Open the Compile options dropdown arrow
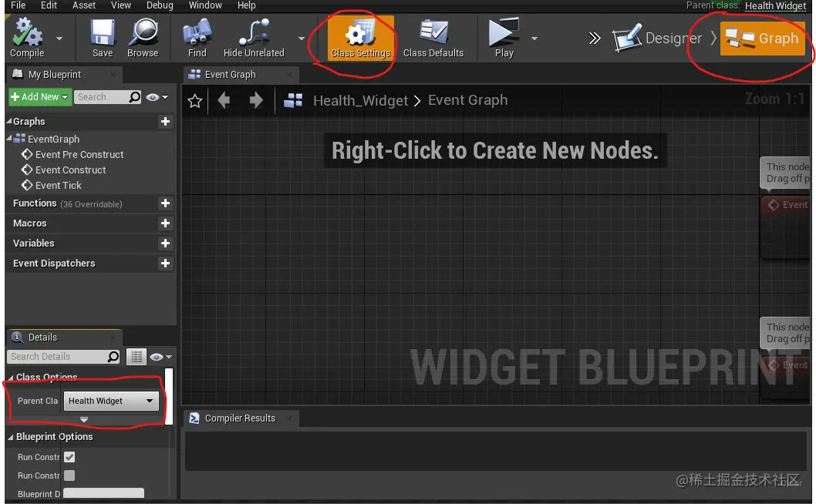 tap(59, 39)
